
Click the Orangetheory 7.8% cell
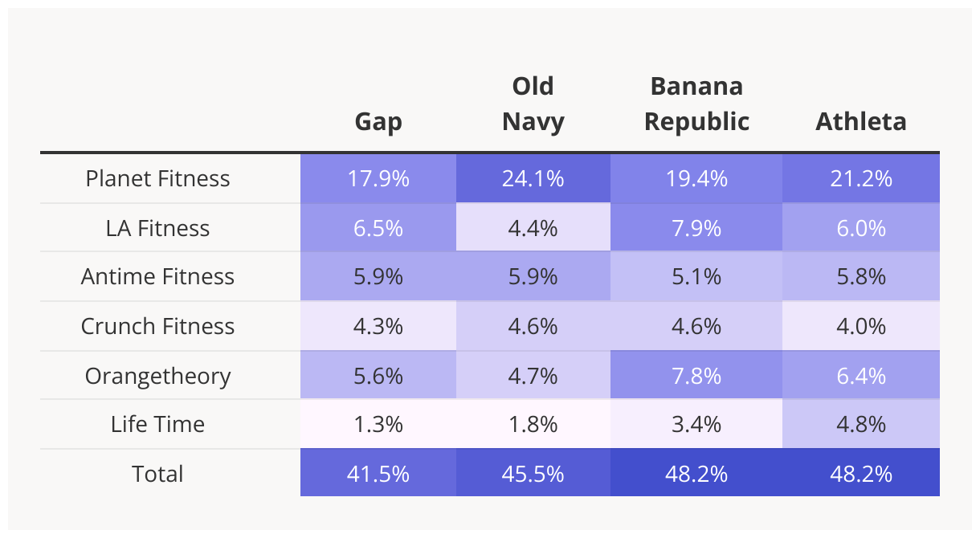click(696, 376)
